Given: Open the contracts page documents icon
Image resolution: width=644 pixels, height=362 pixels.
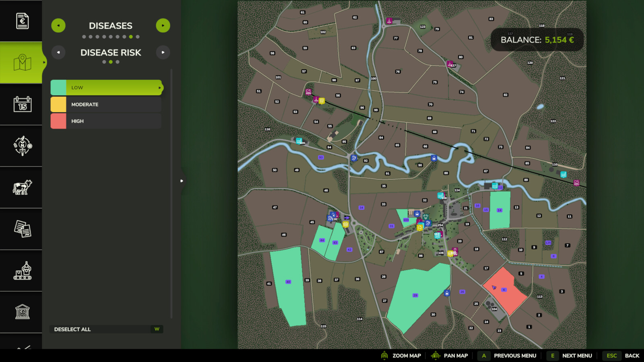Looking at the screenshot, I should [23, 229].
